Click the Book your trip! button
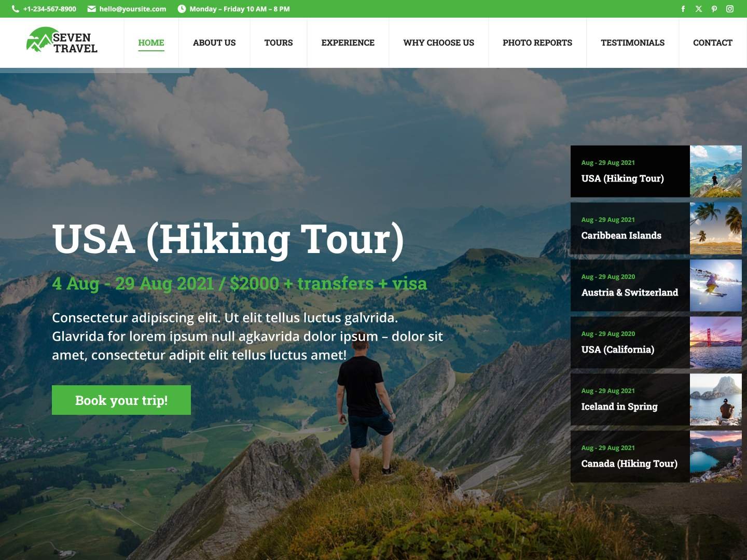Screen dimensions: 747x560 coord(121,400)
